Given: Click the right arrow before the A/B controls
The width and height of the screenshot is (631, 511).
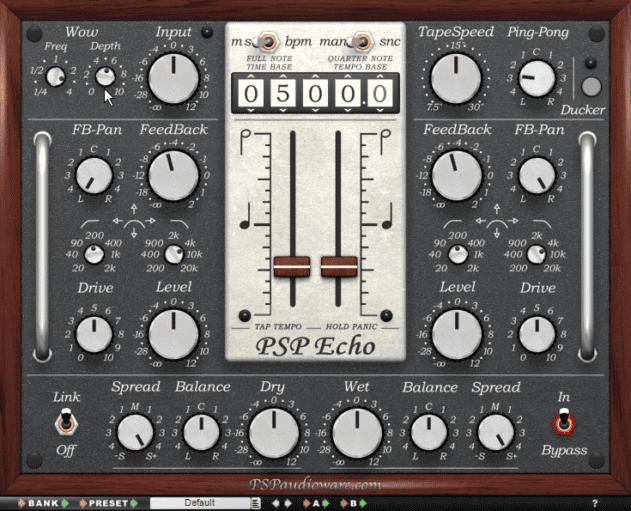Looking at the screenshot, I should pos(288,503).
